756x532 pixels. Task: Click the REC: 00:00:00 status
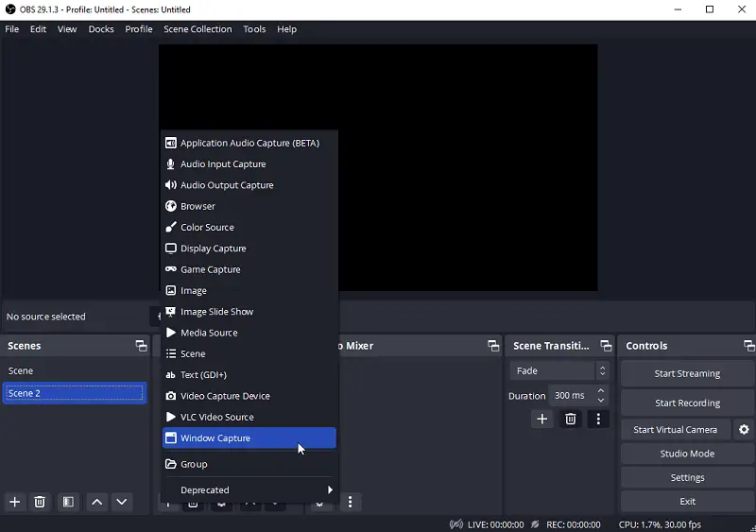(x=573, y=524)
